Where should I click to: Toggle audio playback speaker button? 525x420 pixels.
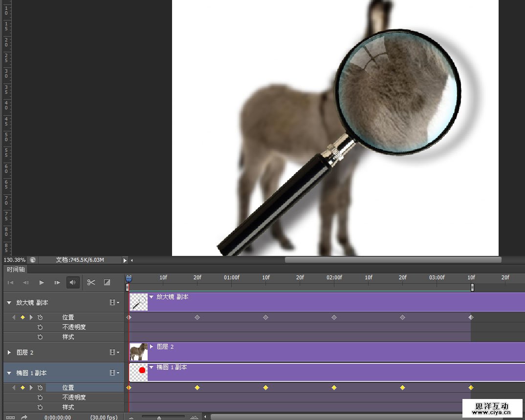tap(73, 282)
